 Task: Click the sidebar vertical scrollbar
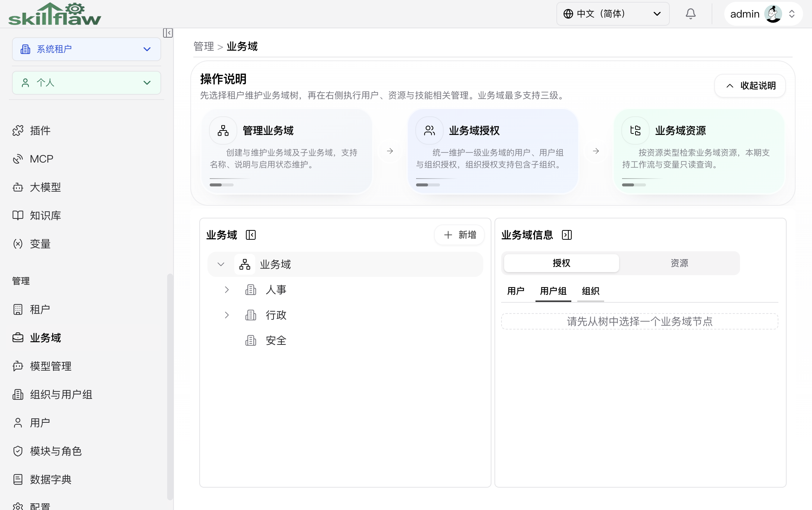tap(170, 387)
